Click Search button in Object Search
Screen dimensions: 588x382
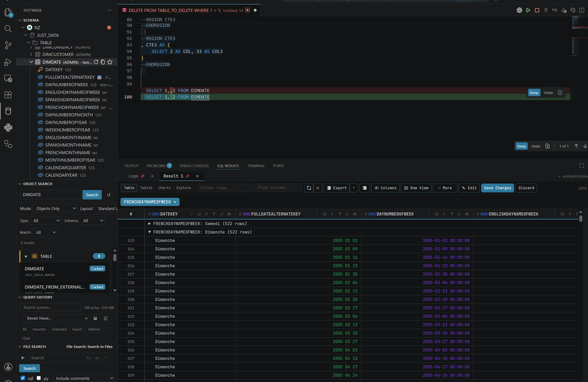click(x=92, y=195)
